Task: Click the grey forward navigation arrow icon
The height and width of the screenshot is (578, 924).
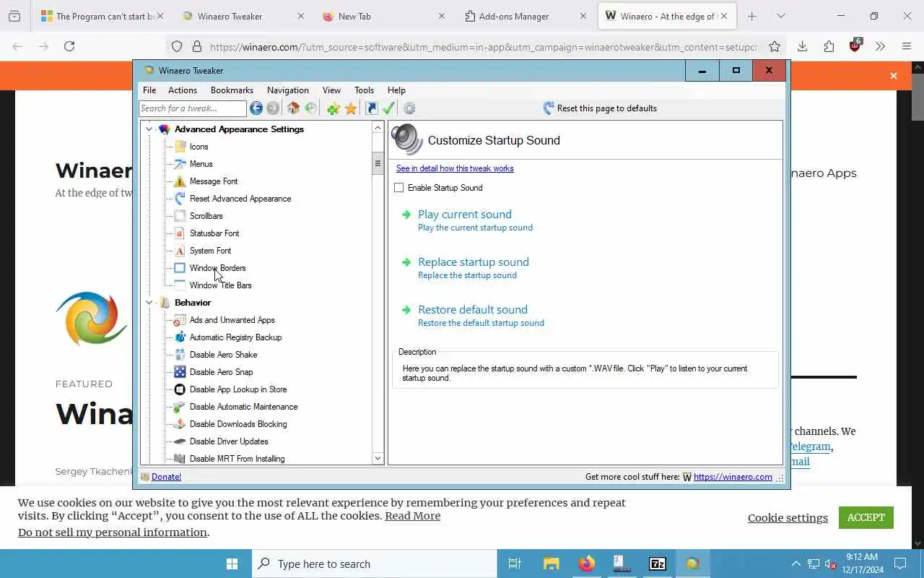Action: point(273,108)
